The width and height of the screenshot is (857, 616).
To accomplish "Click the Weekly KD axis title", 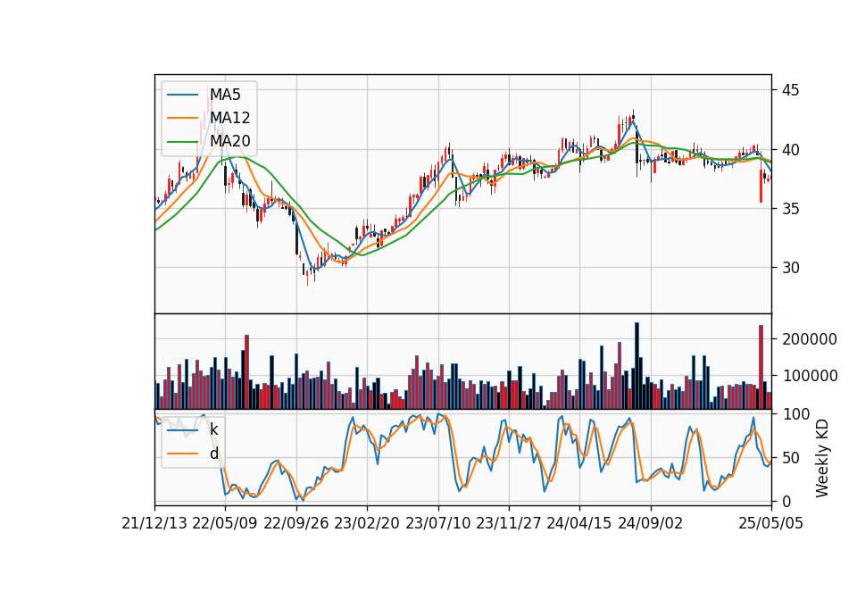I will point(821,458).
